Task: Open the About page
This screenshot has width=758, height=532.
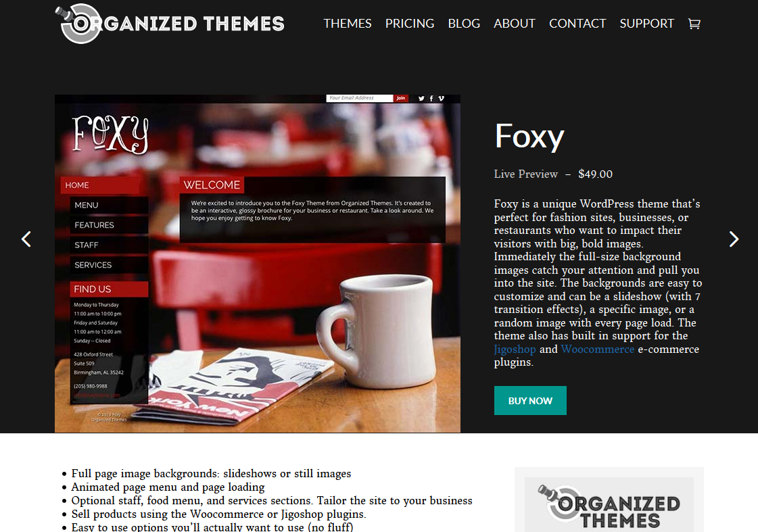Action: click(515, 23)
